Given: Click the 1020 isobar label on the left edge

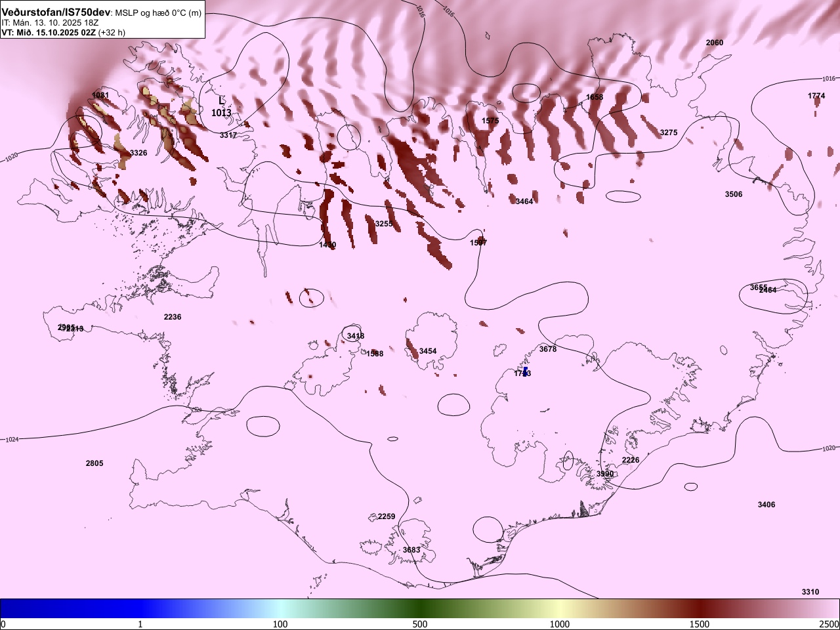Looking at the screenshot, I should 11,158.
